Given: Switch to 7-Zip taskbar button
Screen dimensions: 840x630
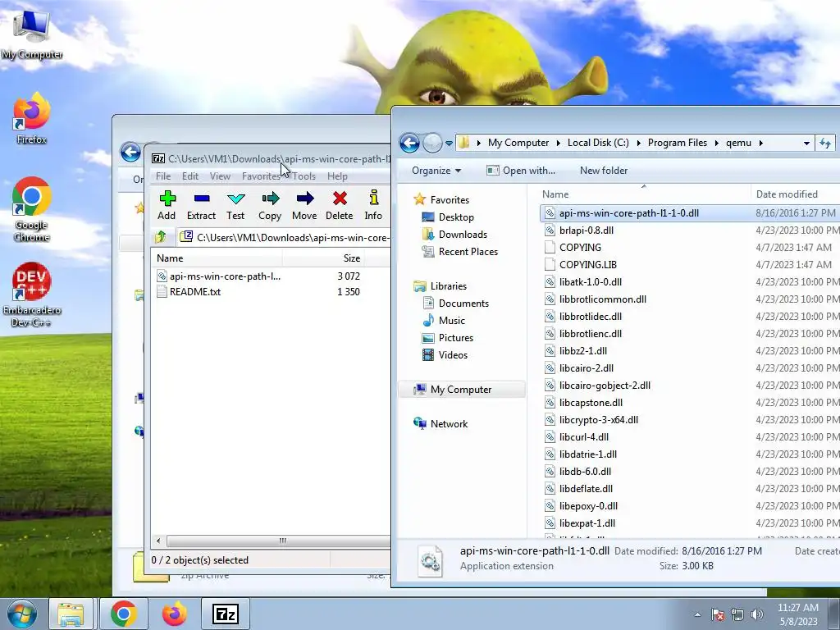Looking at the screenshot, I should tap(225, 614).
